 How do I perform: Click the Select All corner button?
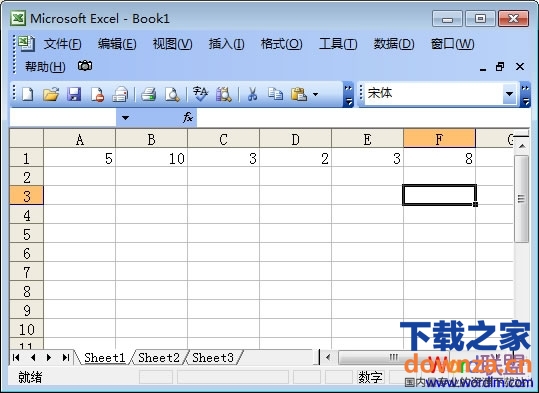[x=26, y=138]
